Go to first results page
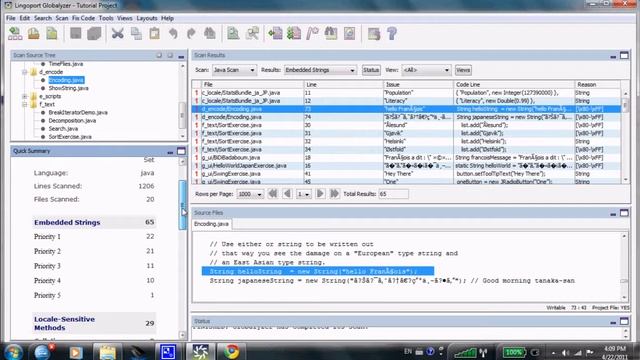This screenshot has height=360, width=640. [x=273, y=194]
